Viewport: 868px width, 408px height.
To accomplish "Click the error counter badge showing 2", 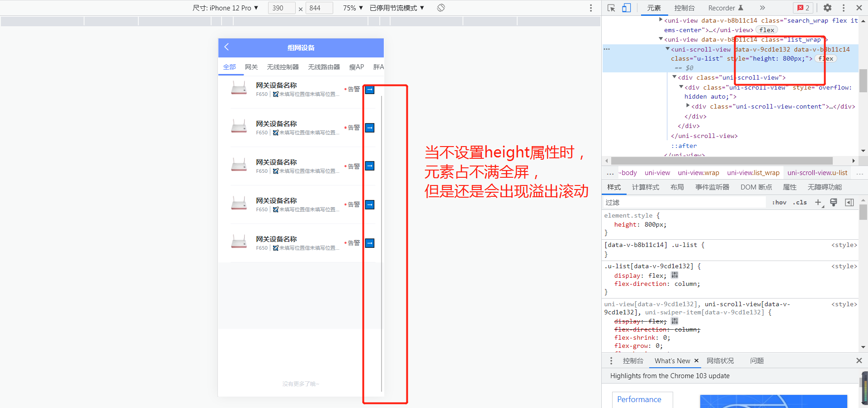I will [803, 8].
